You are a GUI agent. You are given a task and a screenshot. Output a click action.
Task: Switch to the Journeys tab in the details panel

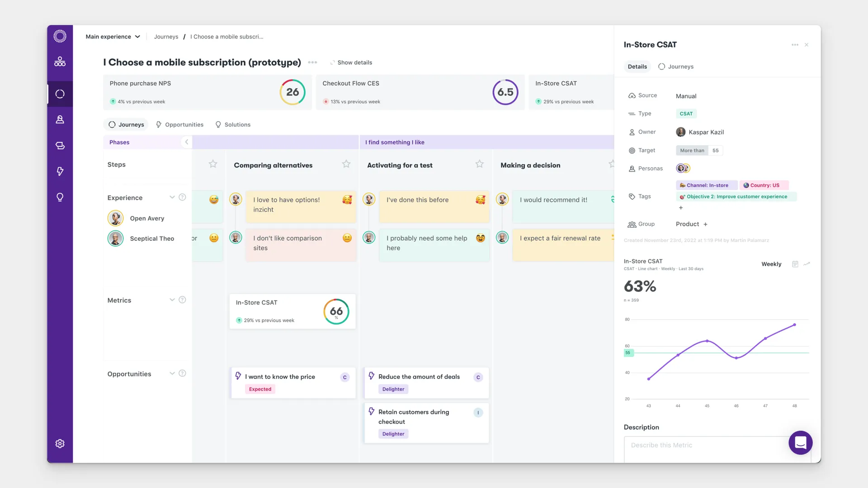pos(676,66)
